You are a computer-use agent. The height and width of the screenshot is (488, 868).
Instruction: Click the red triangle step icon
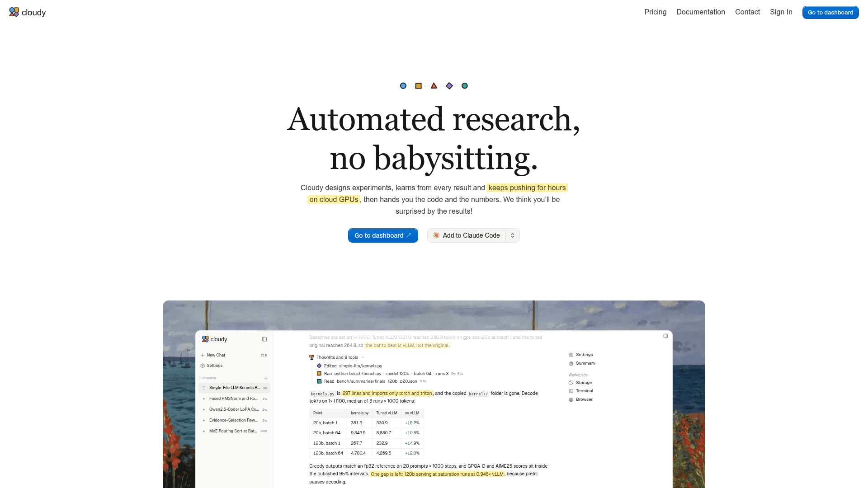pos(434,86)
